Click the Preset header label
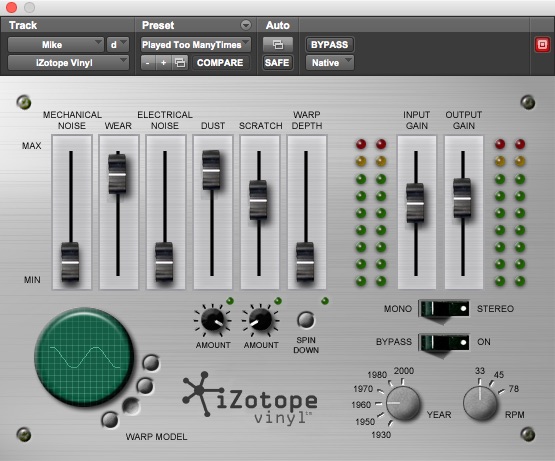Image resolution: width=555 pixels, height=461 pixels. [158, 25]
